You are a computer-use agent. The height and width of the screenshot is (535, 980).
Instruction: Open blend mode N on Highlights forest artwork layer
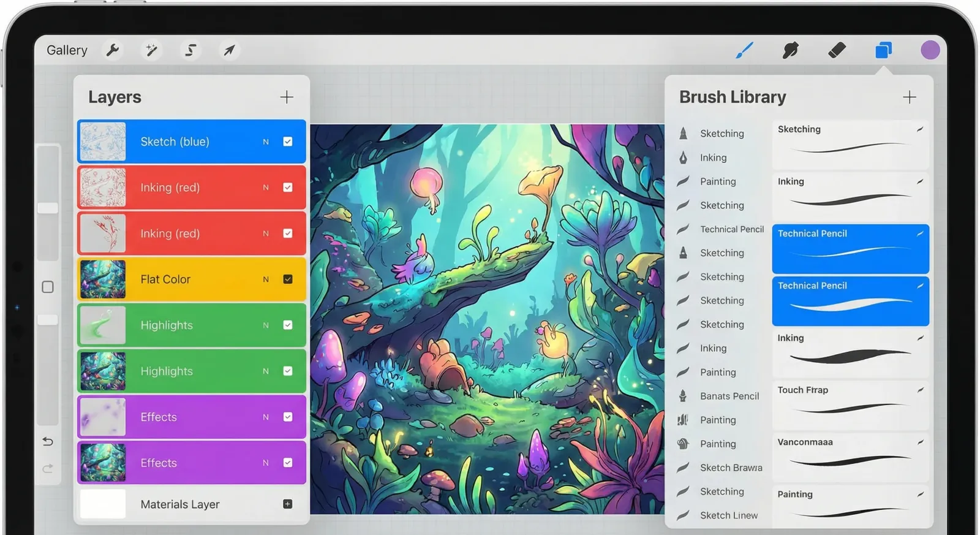(266, 371)
